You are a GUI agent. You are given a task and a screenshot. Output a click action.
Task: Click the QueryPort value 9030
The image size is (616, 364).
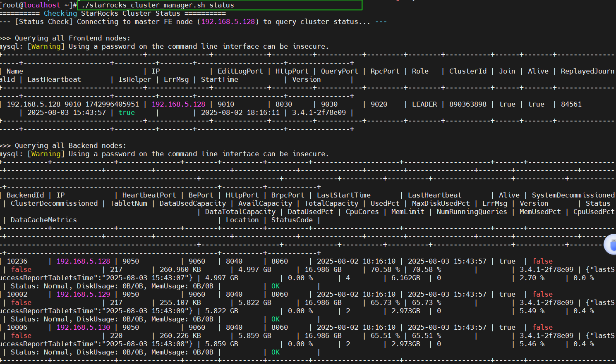click(x=329, y=104)
